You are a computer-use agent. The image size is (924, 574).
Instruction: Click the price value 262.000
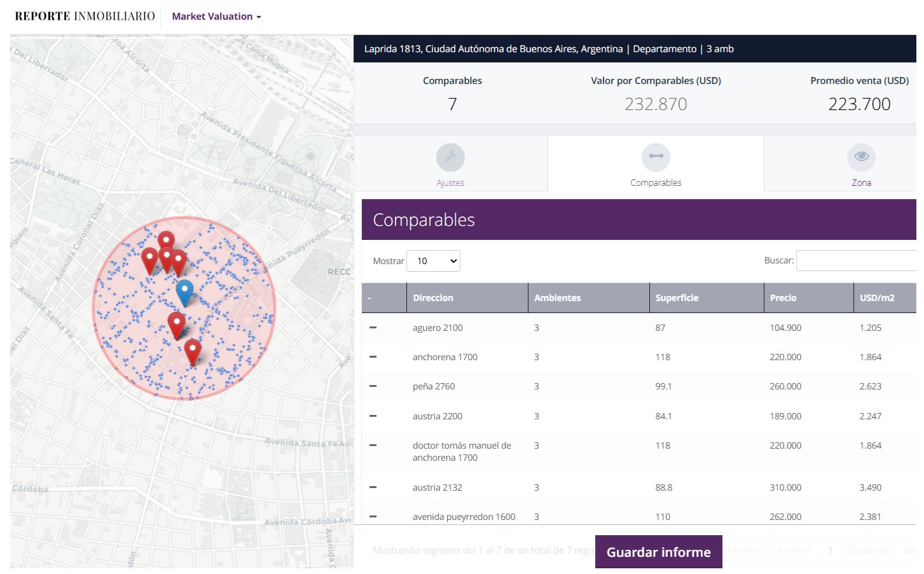coord(785,517)
